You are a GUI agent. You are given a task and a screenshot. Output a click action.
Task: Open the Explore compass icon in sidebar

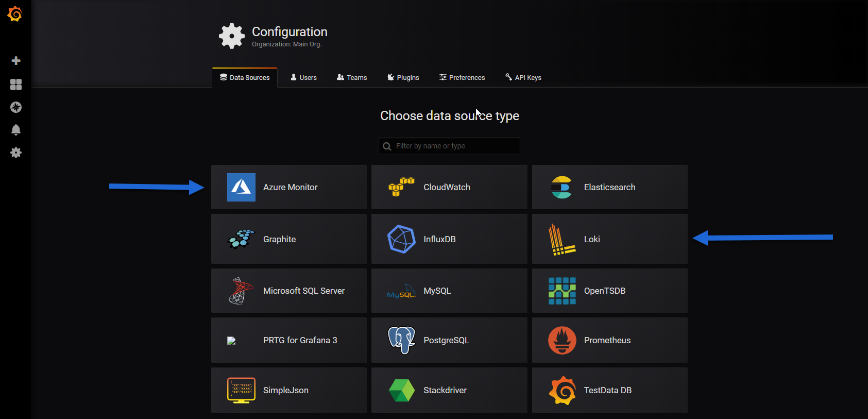(x=16, y=107)
